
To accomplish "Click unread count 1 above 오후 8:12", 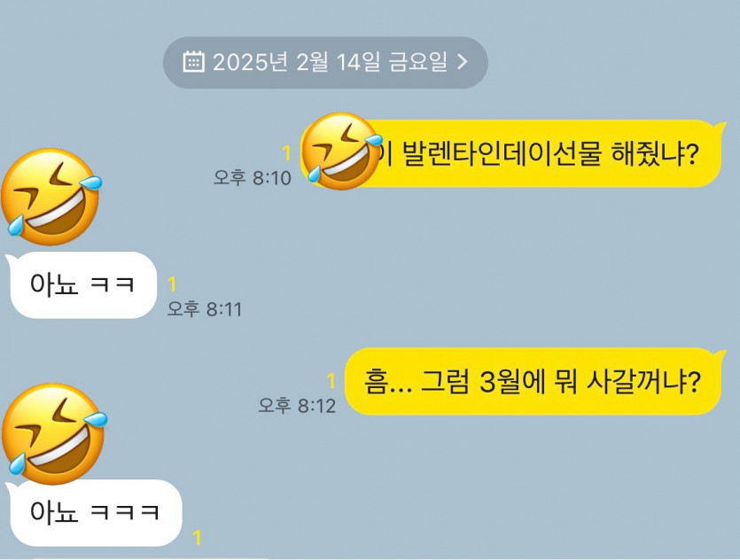I will [331, 381].
